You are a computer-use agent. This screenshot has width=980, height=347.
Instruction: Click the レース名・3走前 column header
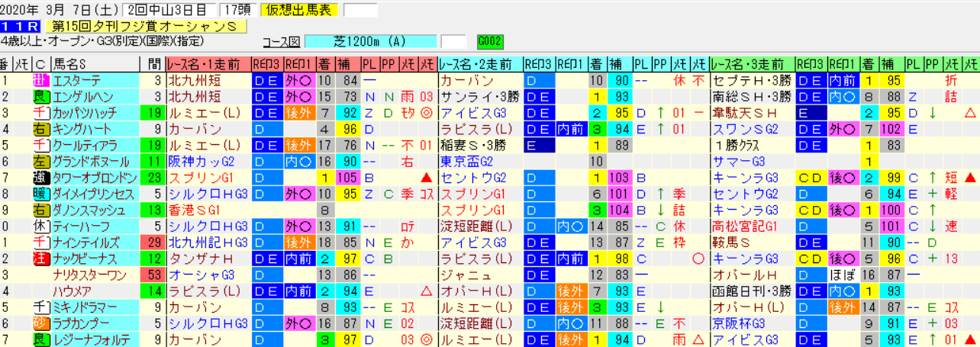tap(752, 63)
